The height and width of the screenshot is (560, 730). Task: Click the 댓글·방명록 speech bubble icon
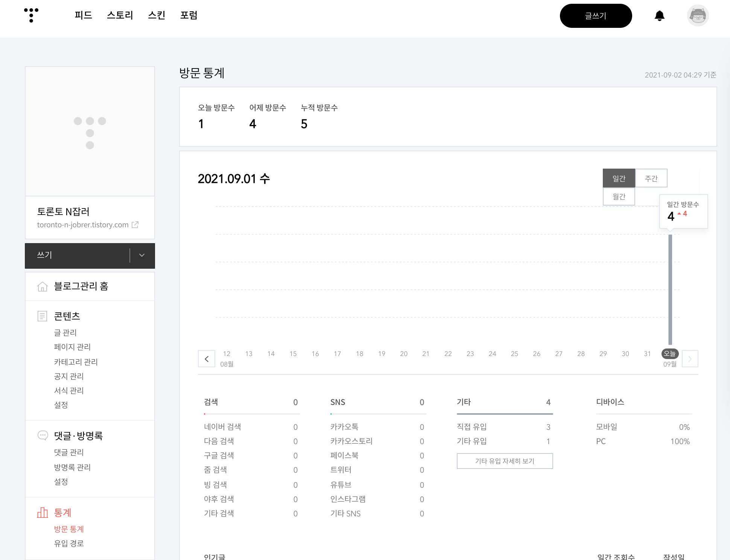pyautogui.click(x=43, y=435)
